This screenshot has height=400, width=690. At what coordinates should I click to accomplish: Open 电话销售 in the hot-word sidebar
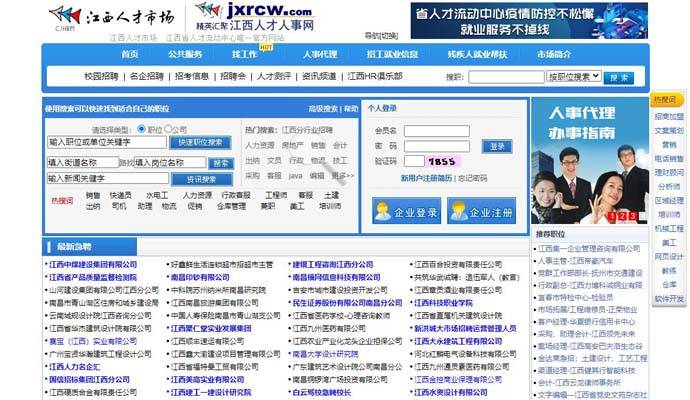[x=669, y=158]
